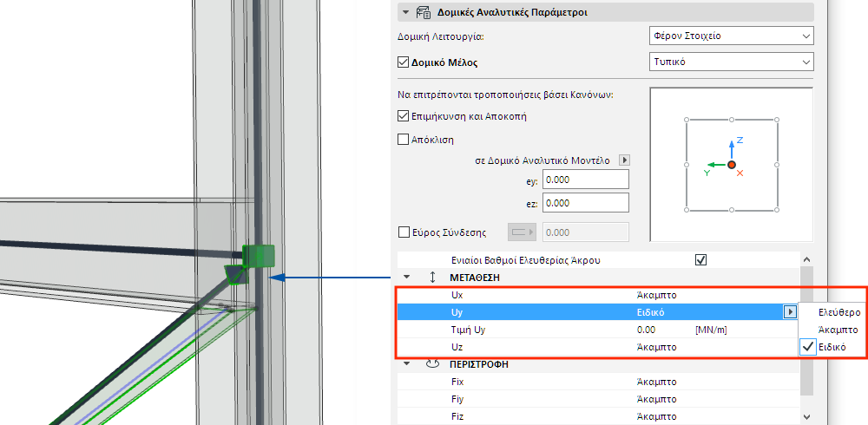Open the Δομική Λειτουργία dropdown showing Φέρον Στοιχείο
This screenshot has width=868, height=425.
tap(731, 36)
